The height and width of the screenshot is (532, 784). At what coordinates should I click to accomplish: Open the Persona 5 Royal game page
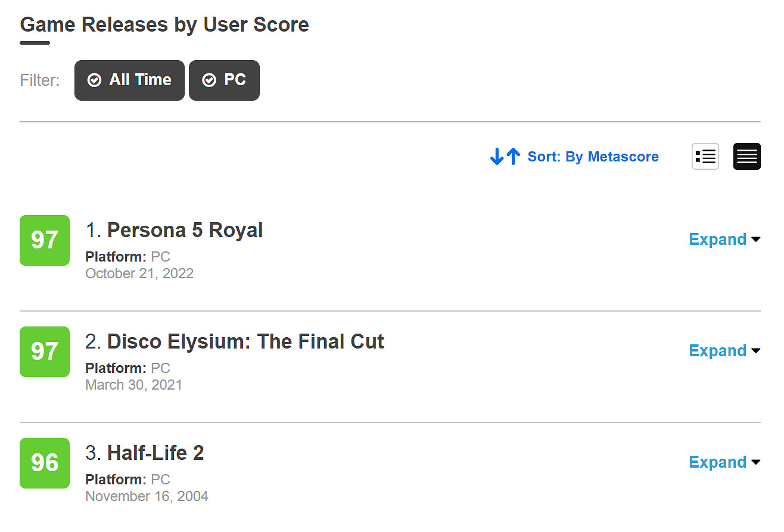click(185, 231)
